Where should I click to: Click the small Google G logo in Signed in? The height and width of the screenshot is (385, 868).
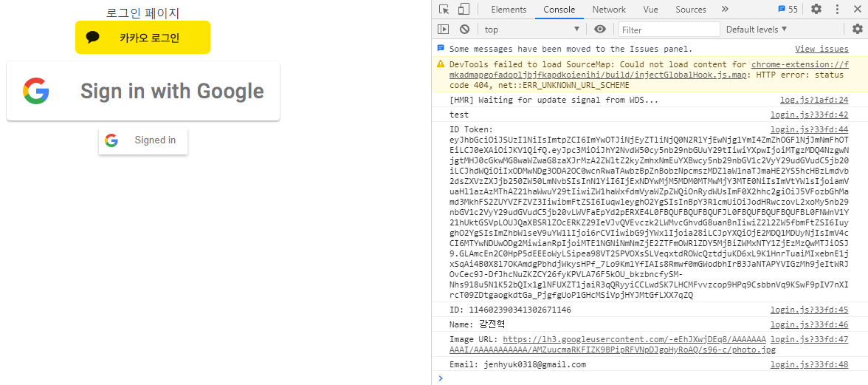(111, 140)
